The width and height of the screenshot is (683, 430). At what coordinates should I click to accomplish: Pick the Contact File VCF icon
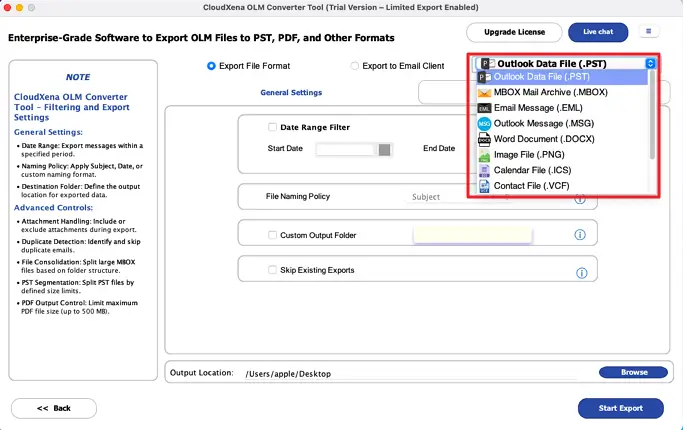484,186
